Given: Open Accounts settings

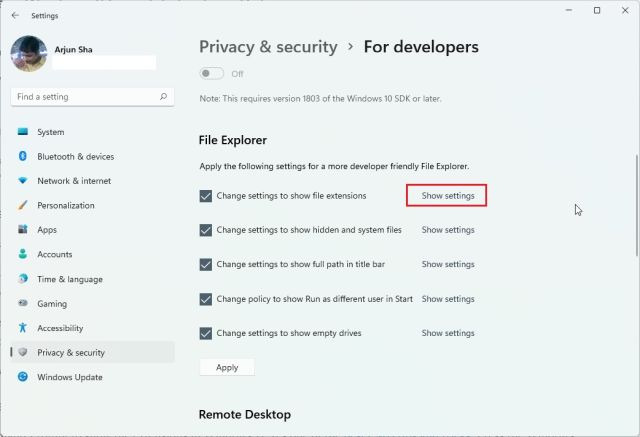Looking at the screenshot, I should (x=93, y=254).
